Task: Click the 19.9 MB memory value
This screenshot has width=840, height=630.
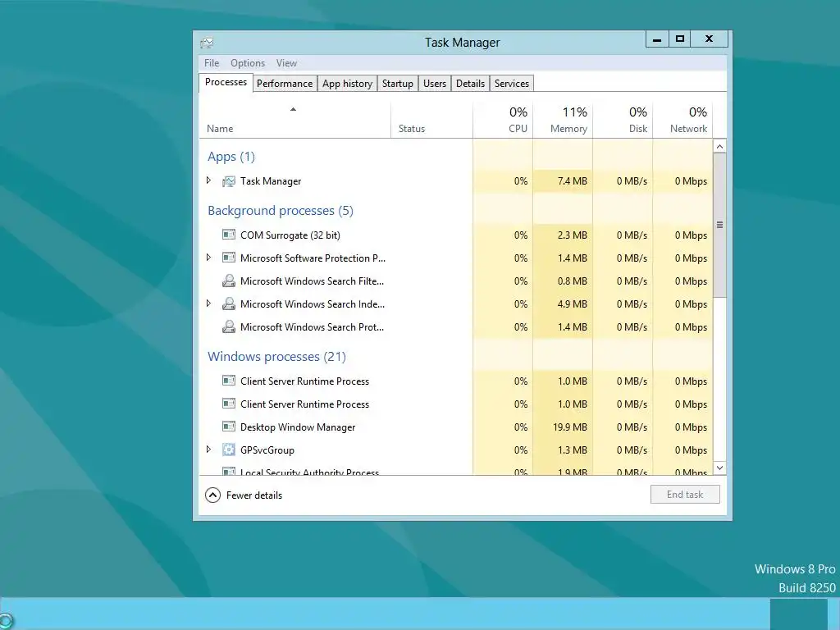Action: 570,427
